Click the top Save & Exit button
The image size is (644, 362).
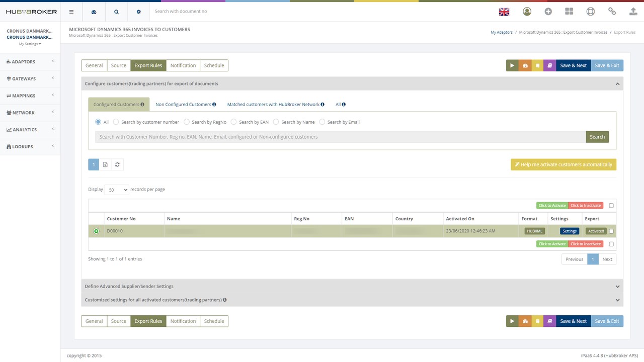[607, 65]
